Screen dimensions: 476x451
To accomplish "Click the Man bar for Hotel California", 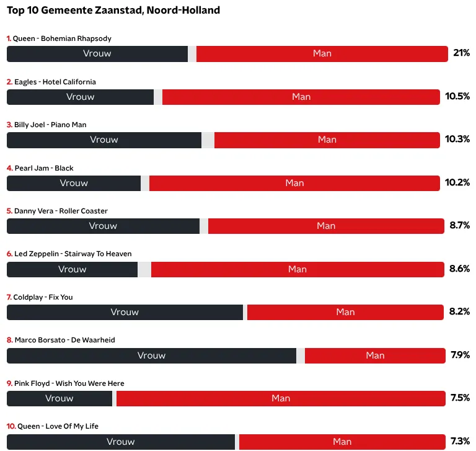I will (x=301, y=97).
